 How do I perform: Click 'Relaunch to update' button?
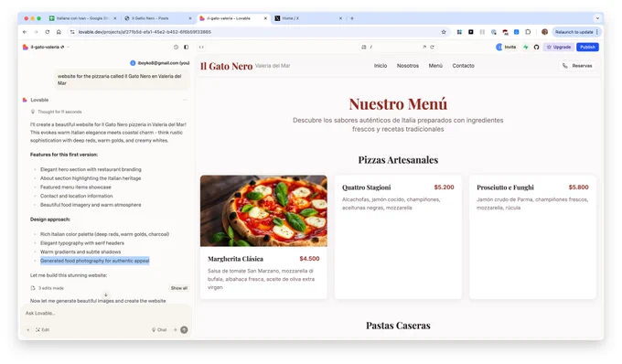click(x=576, y=32)
